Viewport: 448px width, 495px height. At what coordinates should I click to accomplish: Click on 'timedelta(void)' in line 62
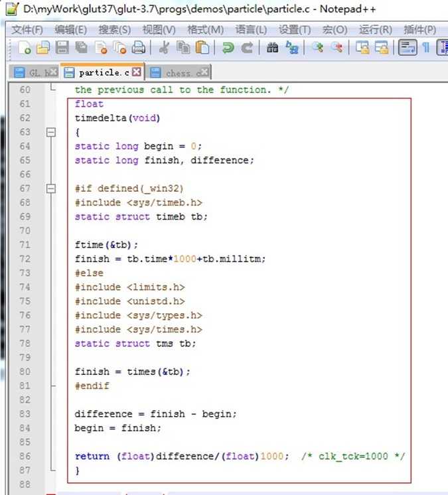117,118
